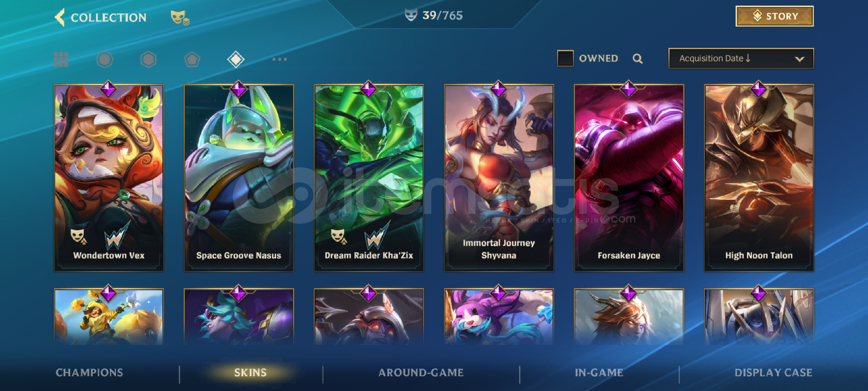Screen dimensions: 868x391
Task: Select the grid all-rarities filter icon
Action: (61, 59)
